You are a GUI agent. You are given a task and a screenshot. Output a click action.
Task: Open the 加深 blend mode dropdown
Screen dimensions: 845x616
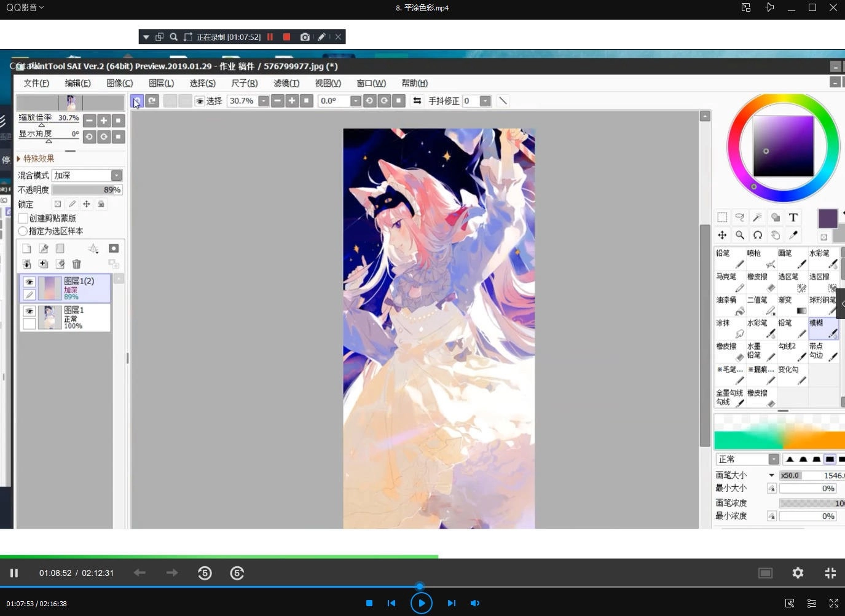coord(116,175)
